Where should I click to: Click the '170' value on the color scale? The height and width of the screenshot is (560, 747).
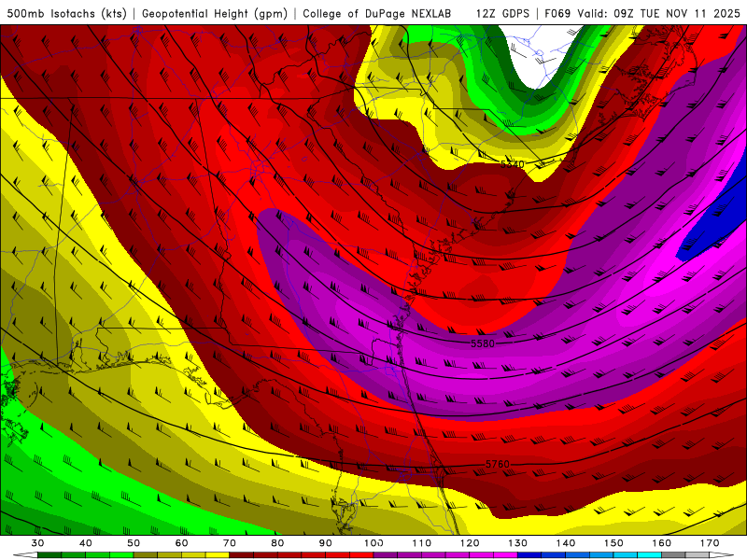pyautogui.click(x=710, y=543)
